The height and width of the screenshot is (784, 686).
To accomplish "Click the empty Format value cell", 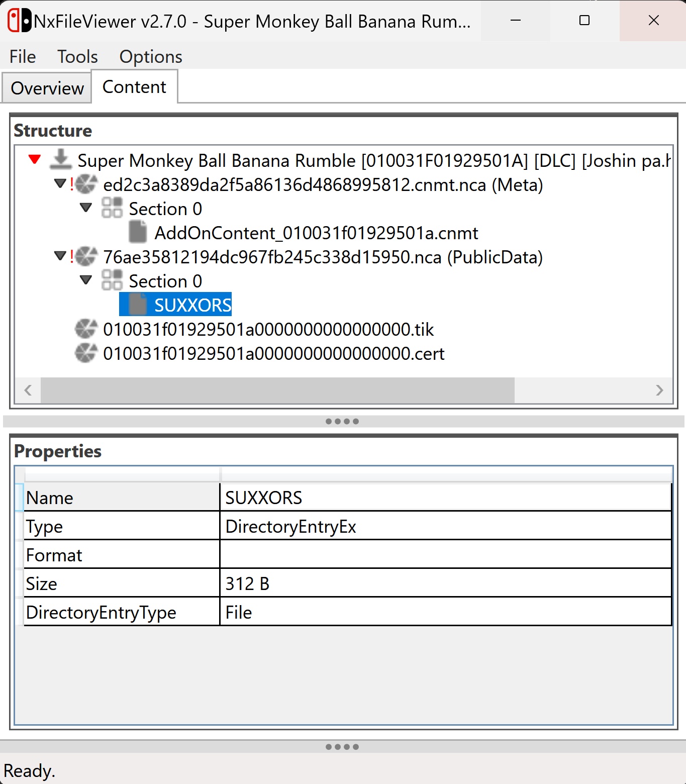I will (x=446, y=555).
